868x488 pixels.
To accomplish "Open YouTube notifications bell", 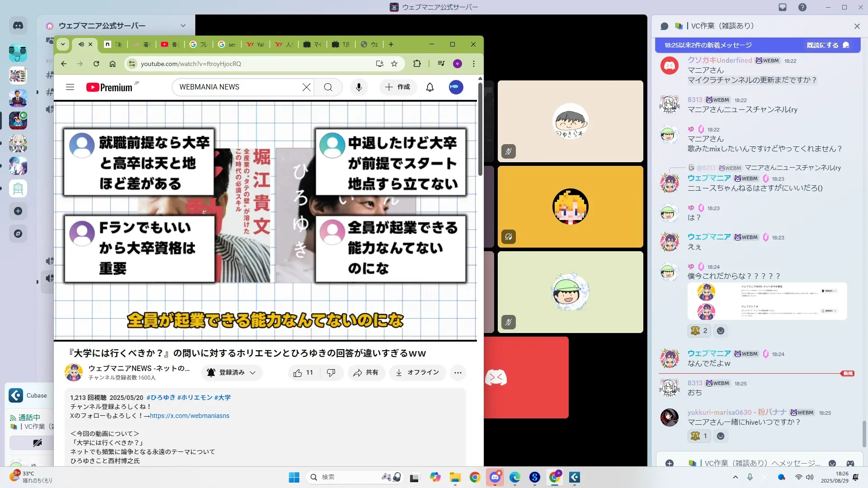I will pos(429,87).
